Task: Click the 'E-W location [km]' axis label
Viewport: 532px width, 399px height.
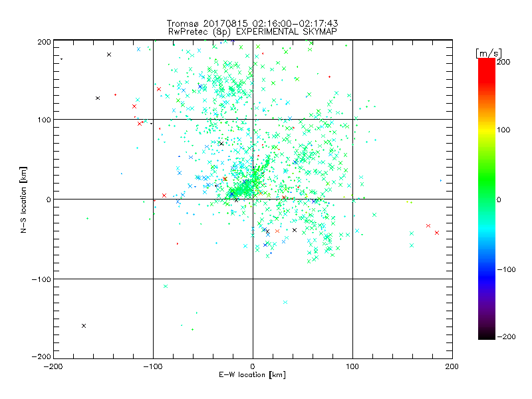Action: coord(252,375)
